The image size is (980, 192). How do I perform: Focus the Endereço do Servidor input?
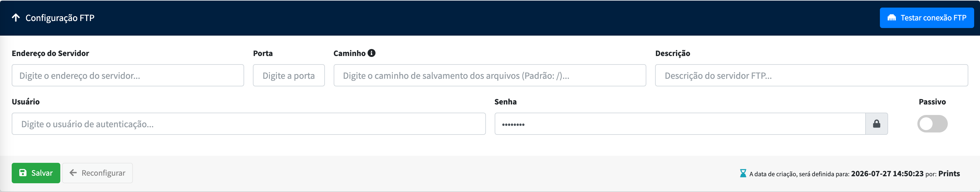[x=128, y=76]
